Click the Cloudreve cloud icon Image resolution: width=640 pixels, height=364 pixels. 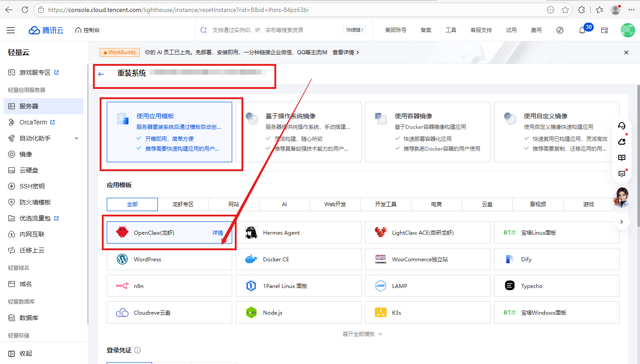click(122, 312)
